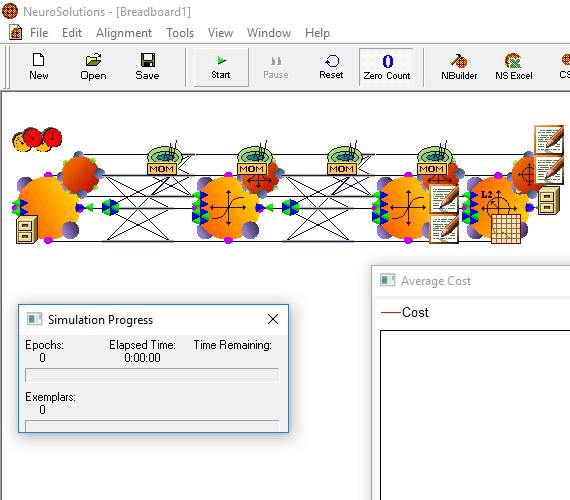570x500 pixels.
Task: Open a breadboard with the Open icon
Action: coord(93,67)
